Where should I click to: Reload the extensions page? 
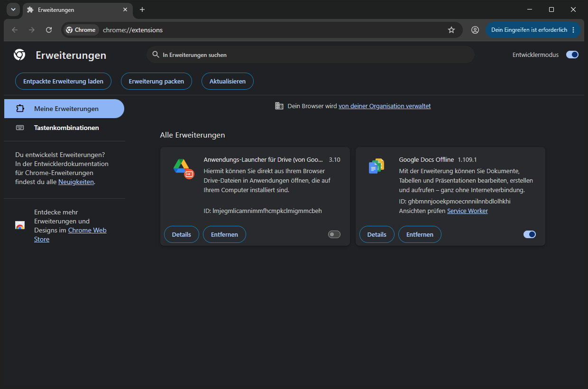49,30
